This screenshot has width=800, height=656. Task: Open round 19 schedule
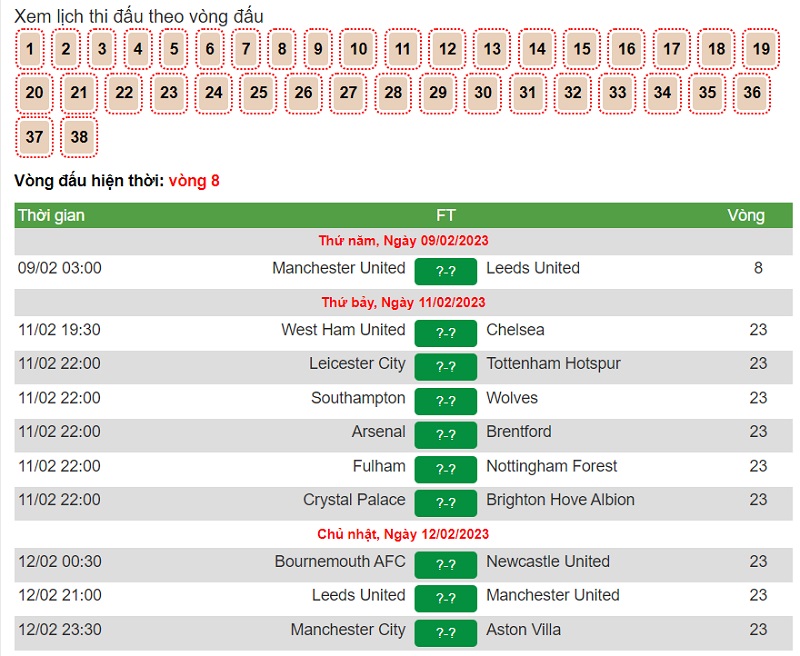coord(761,48)
